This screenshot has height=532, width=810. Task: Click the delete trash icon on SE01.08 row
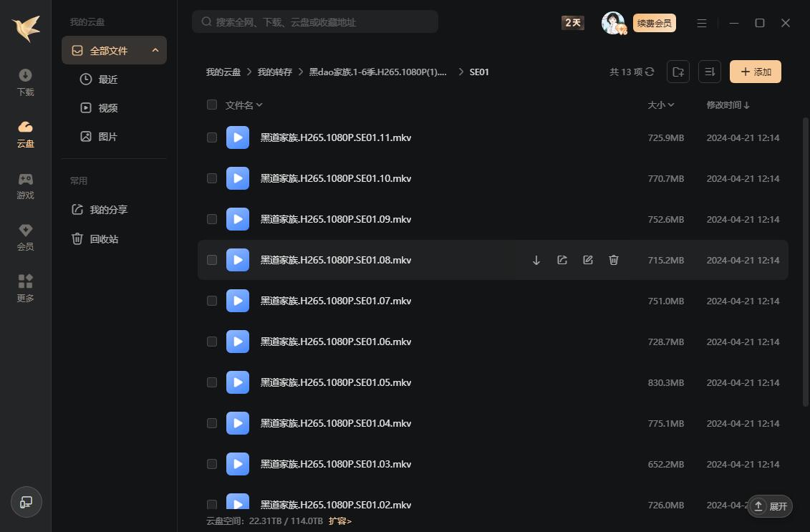[x=614, y=260]
